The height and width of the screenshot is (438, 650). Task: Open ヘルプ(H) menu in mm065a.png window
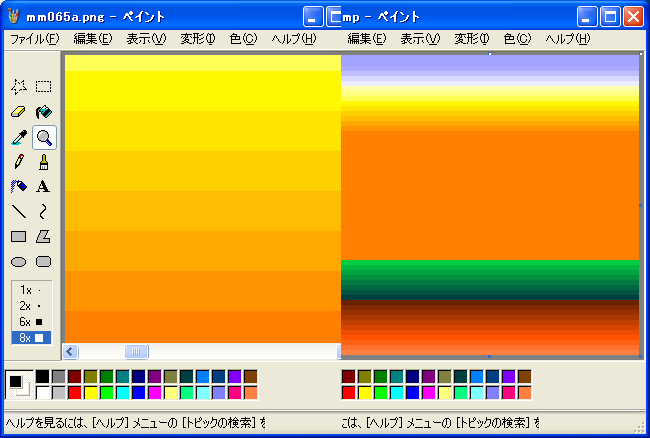[293, 39]
